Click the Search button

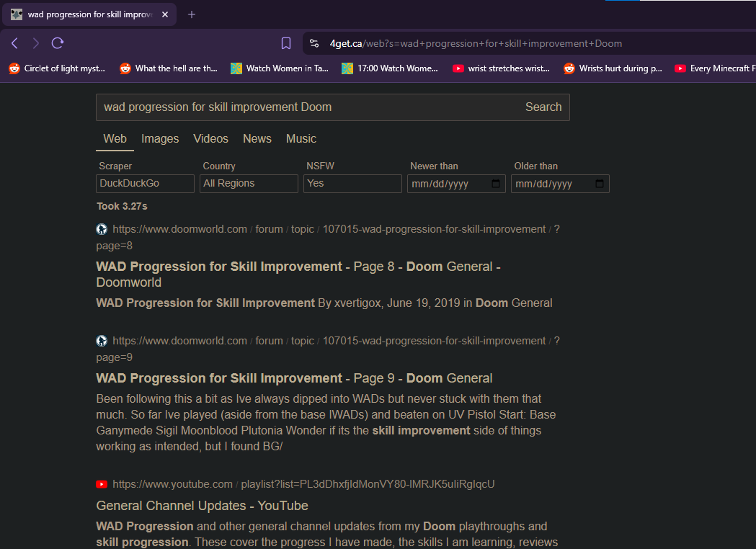[543, 107]
